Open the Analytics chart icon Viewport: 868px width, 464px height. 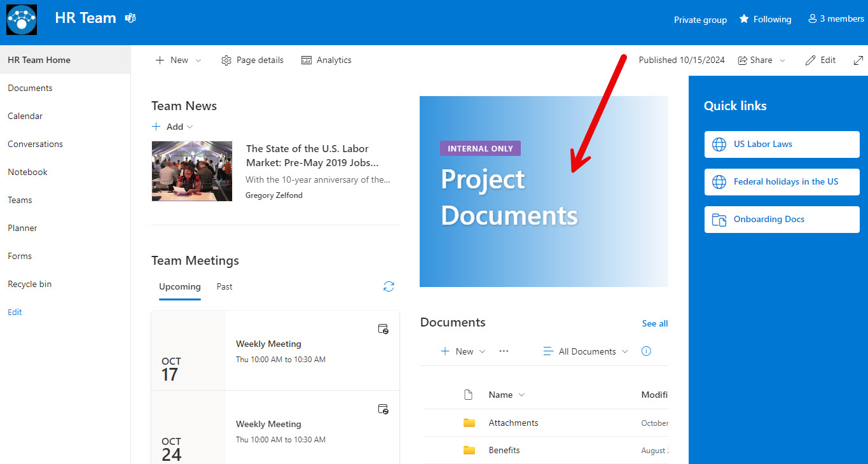point(307,60)
